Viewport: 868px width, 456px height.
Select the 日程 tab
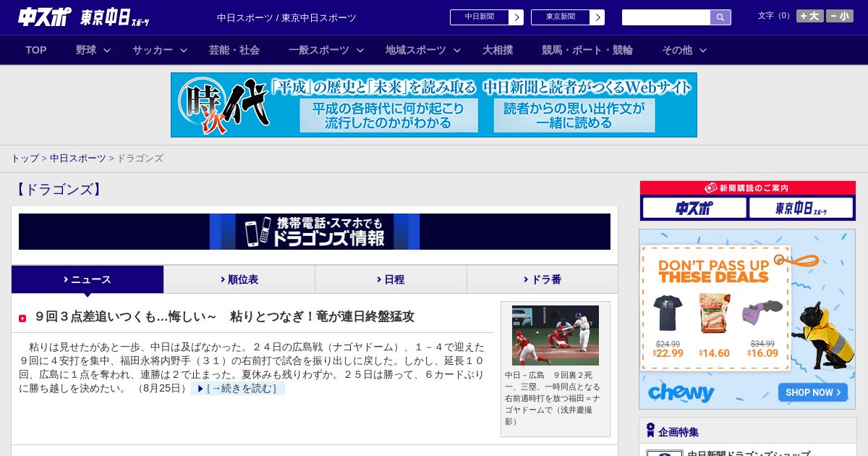(x=391, y=279)
